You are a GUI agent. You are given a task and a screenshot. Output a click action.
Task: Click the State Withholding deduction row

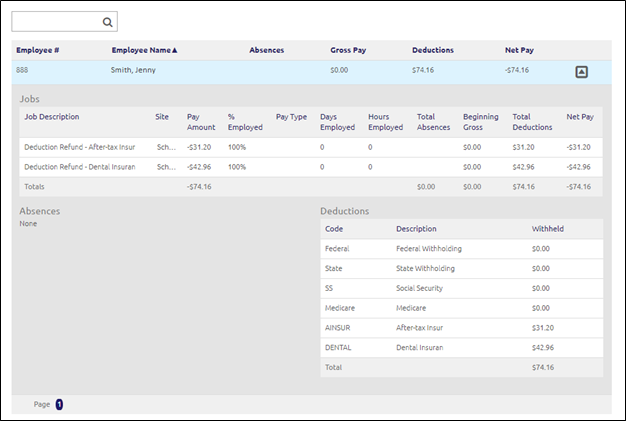(425, 268)
